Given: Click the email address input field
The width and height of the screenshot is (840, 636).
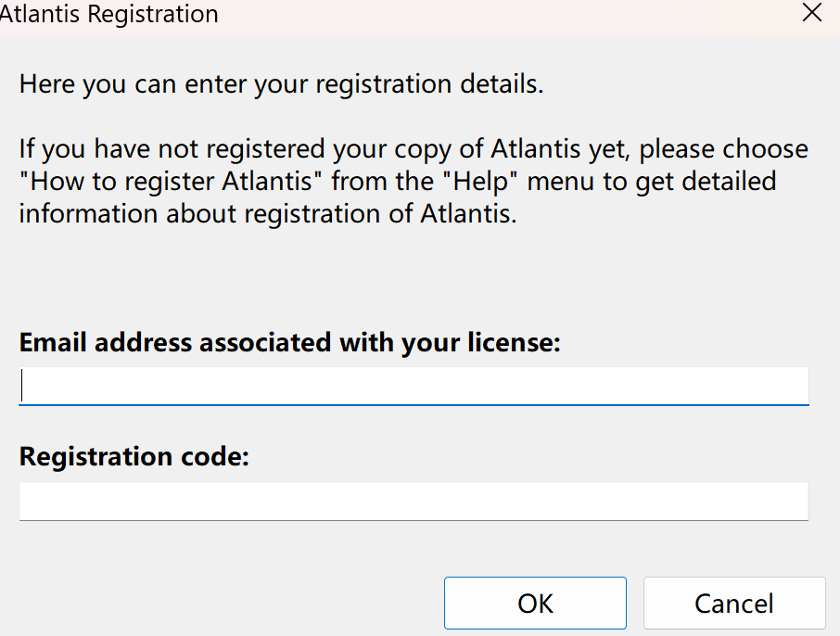Looking at the screenshot, I should coord(414,386).
